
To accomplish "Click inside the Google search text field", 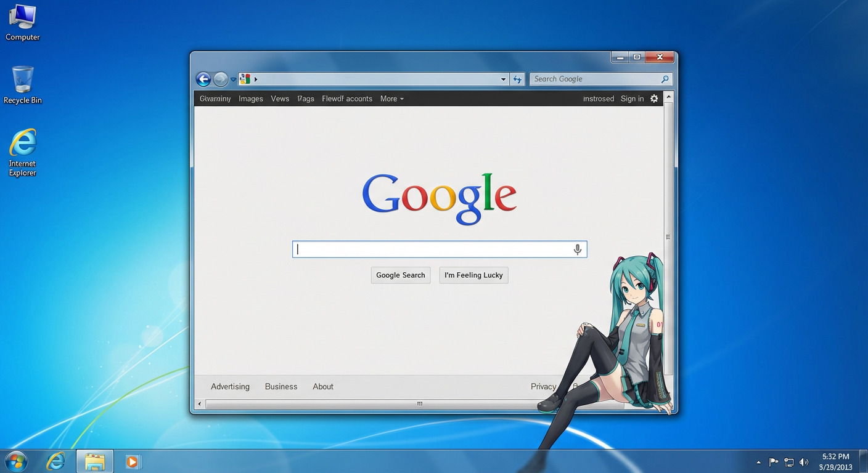I will [x=432, y=249].
